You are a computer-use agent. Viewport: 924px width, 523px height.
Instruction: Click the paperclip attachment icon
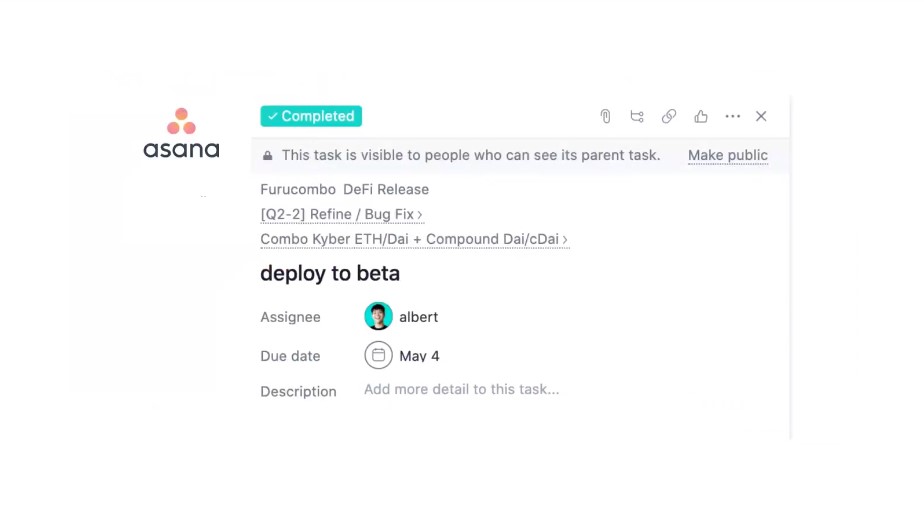point(605,116)
